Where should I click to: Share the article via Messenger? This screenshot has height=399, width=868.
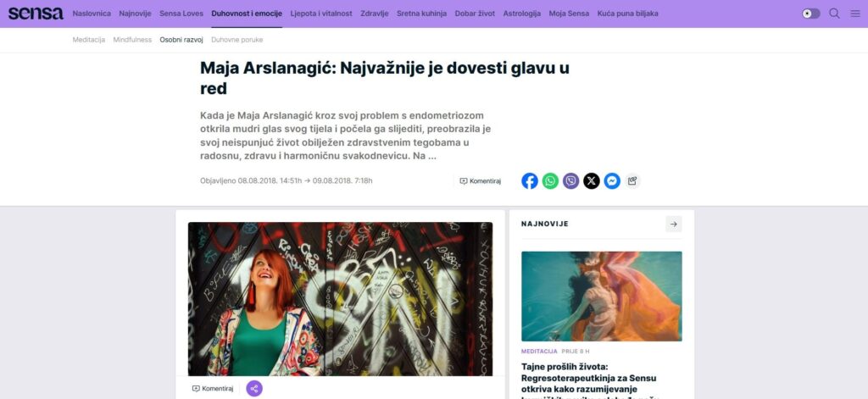(612, 181)
